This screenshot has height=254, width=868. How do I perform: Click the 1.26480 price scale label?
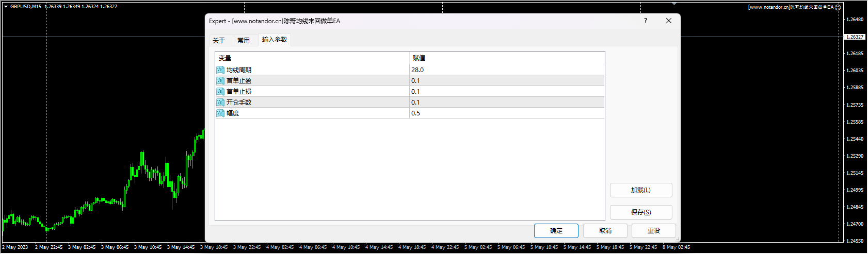855,20
